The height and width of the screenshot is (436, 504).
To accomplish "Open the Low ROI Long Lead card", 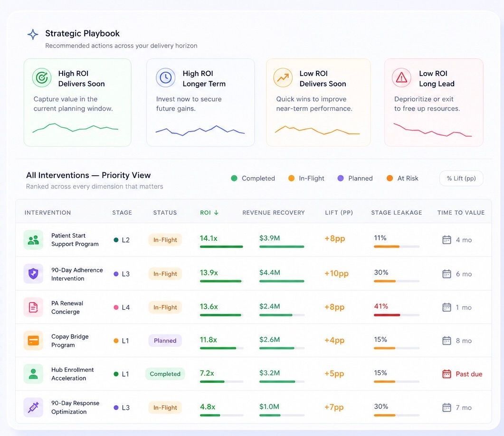I will [x=434, y=102].
